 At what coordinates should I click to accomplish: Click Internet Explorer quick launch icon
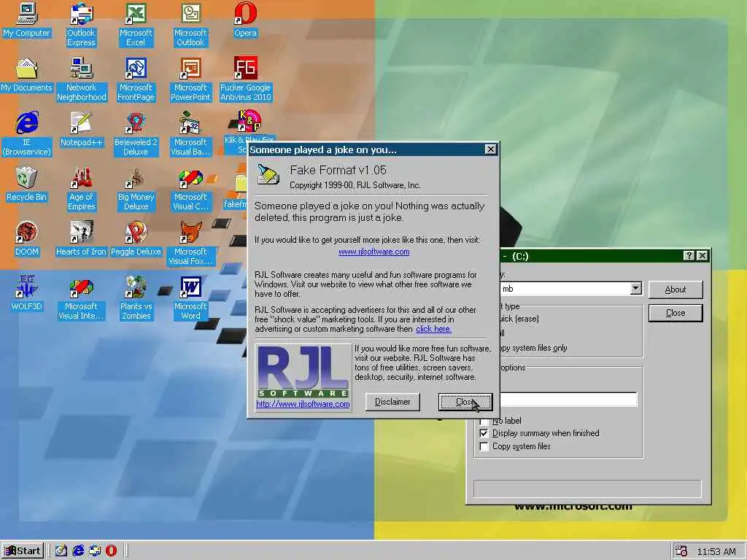pos(78,551)
